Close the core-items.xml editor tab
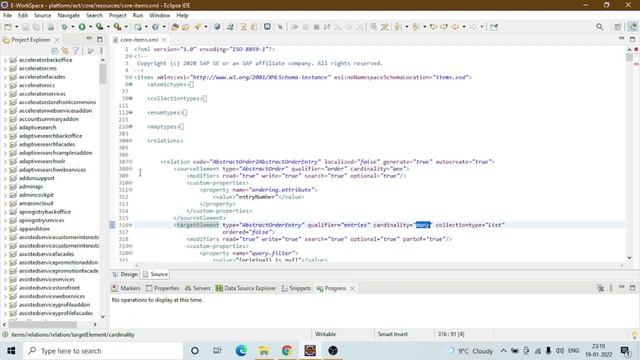The width and height of the screenshot is (640, 360). tap(164, 40)
